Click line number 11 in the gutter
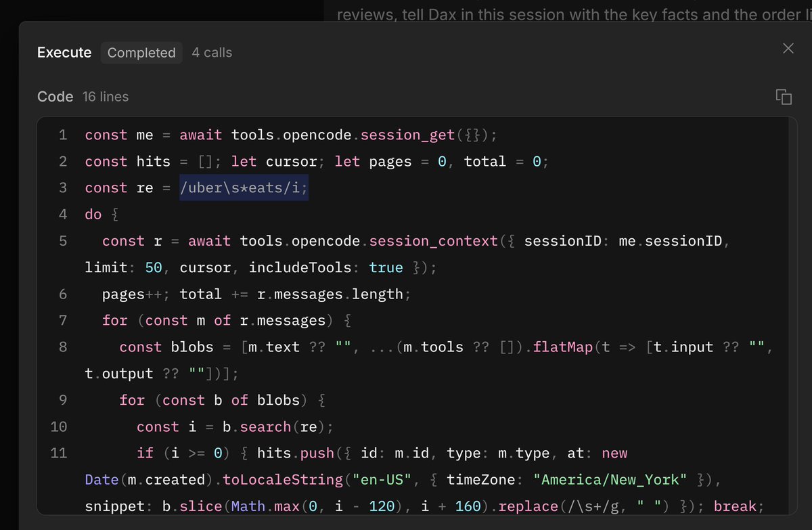Image resolution: width=812 pixels, height=530 pixels. point(59,454)
